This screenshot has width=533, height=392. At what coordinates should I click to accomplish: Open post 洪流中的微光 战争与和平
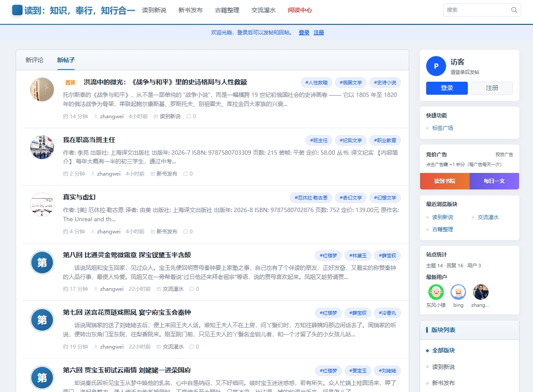166,82
